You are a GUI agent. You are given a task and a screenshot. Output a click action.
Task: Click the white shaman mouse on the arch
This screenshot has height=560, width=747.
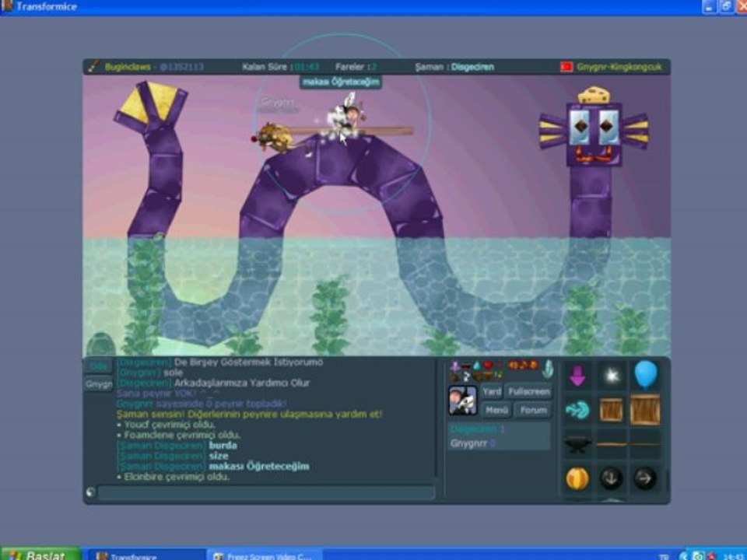pos(344,116)
